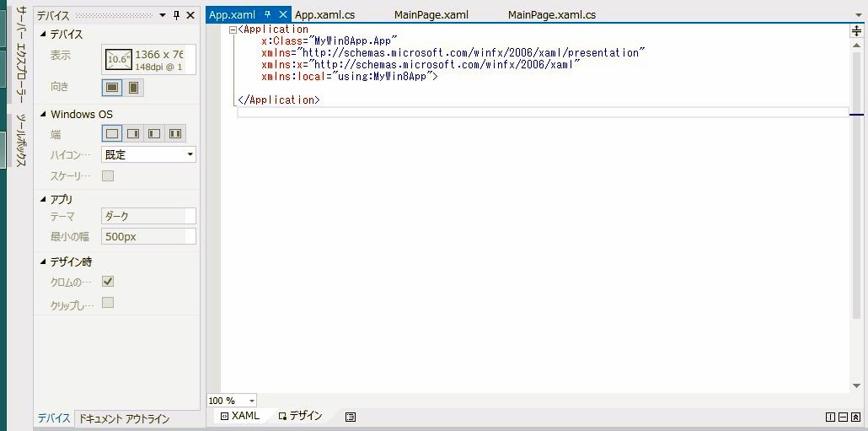
Task: Click the document outline icon beside デザイン
Action: tap(351, 417)
